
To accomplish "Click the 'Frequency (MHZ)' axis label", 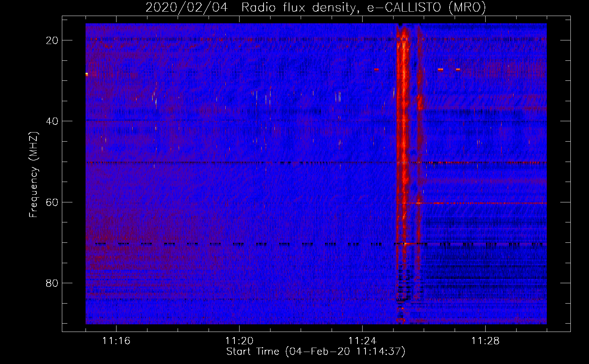I will (x=33, y=175).
